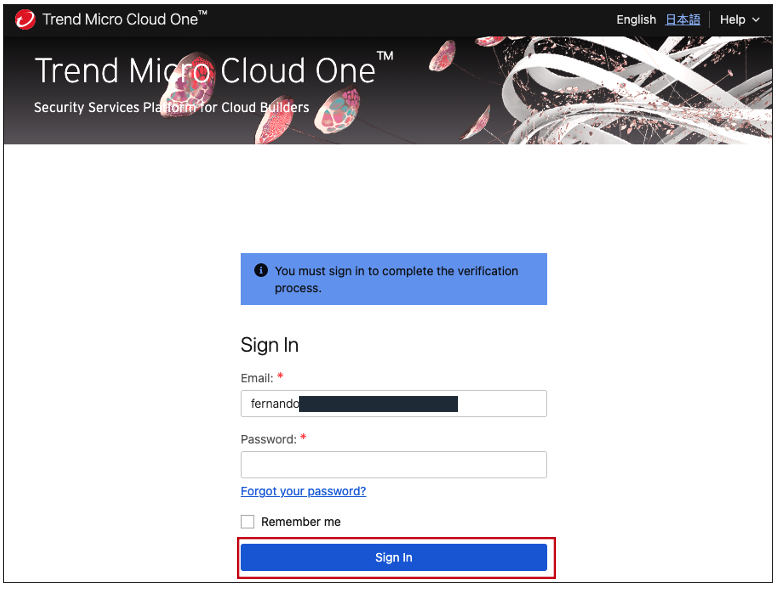The height and width of the screenshot is (589, 778).
Task: Tick the Remember me checkbox
Action: pos(248,522)
